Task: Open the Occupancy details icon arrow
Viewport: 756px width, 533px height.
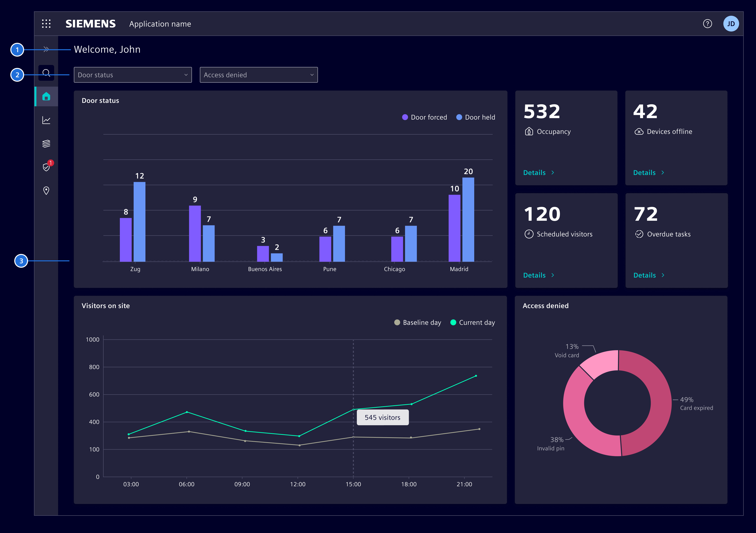Action: pos(553,172)
